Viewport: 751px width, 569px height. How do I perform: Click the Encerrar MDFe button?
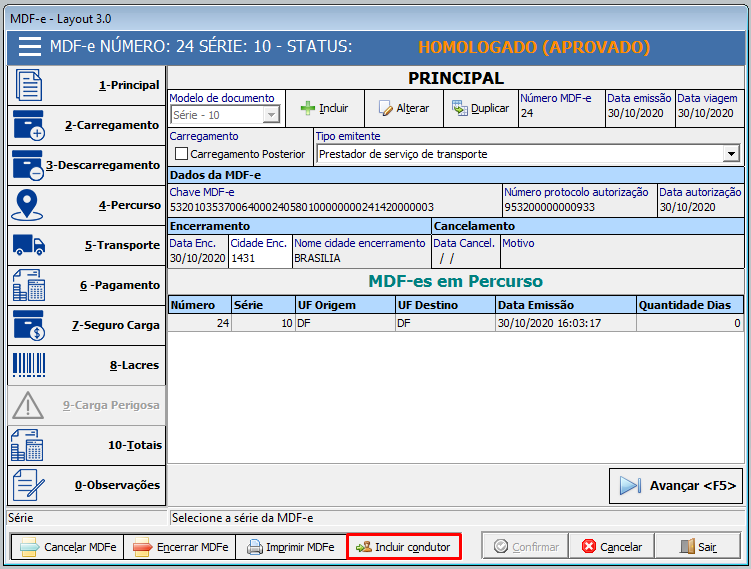181,547
